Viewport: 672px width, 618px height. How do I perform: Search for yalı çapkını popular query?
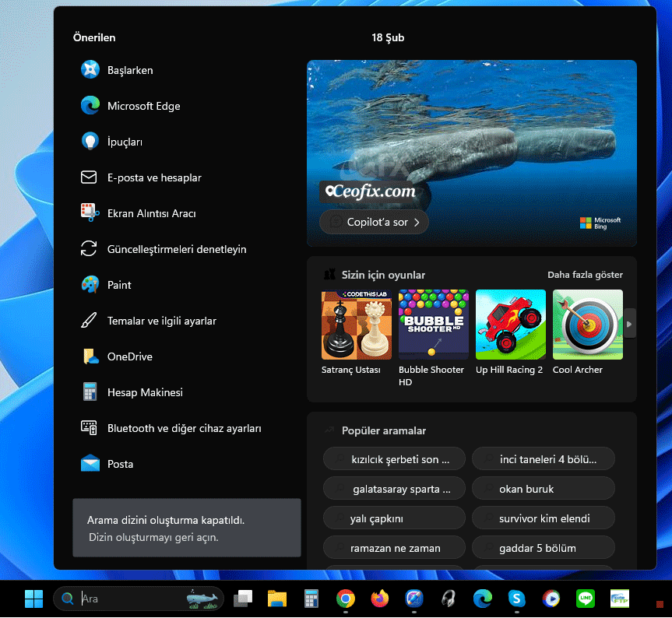(x=394, y=518)
